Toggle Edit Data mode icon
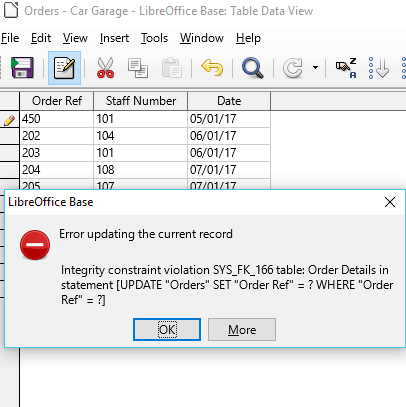 [64, 68]
